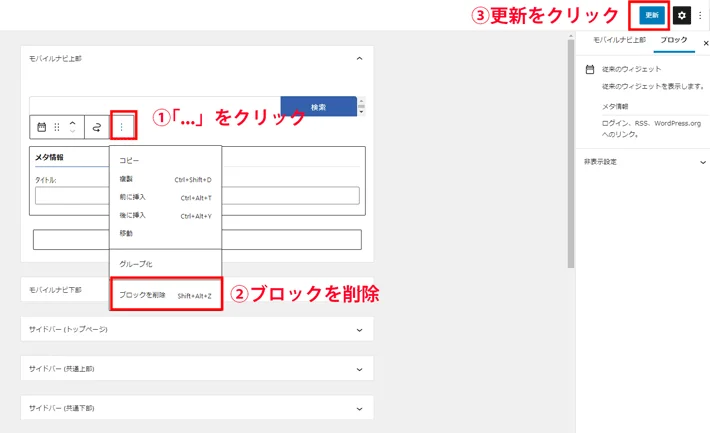Close the settings sidebar with X
This screenshot has width=710, height=433.
pyautogui.click(x=705, y=43)
